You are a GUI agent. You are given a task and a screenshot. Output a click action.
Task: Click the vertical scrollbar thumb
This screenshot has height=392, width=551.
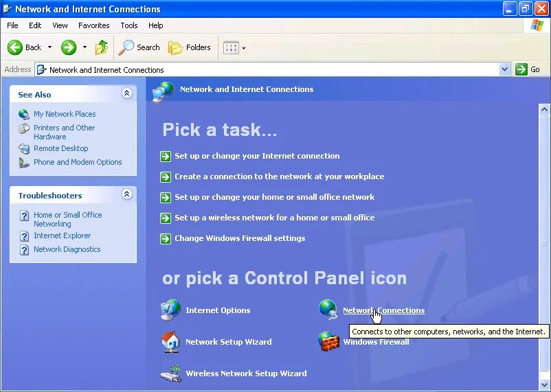(544, 242)
